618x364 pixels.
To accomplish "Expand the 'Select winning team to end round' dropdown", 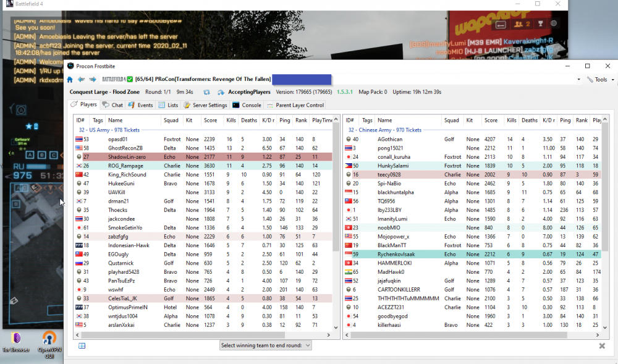I will pyautogui.click(x=266, y=345).
